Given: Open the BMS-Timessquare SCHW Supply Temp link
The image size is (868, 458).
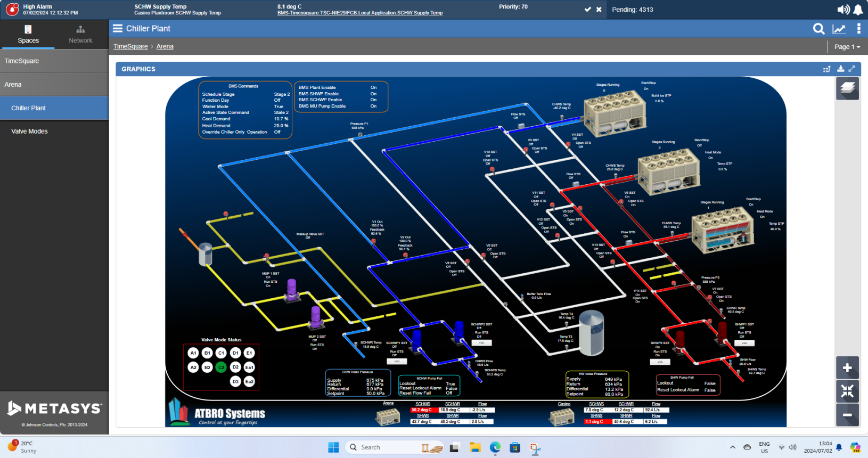Looking at the screenshot, I should click(x=360, y=13).
